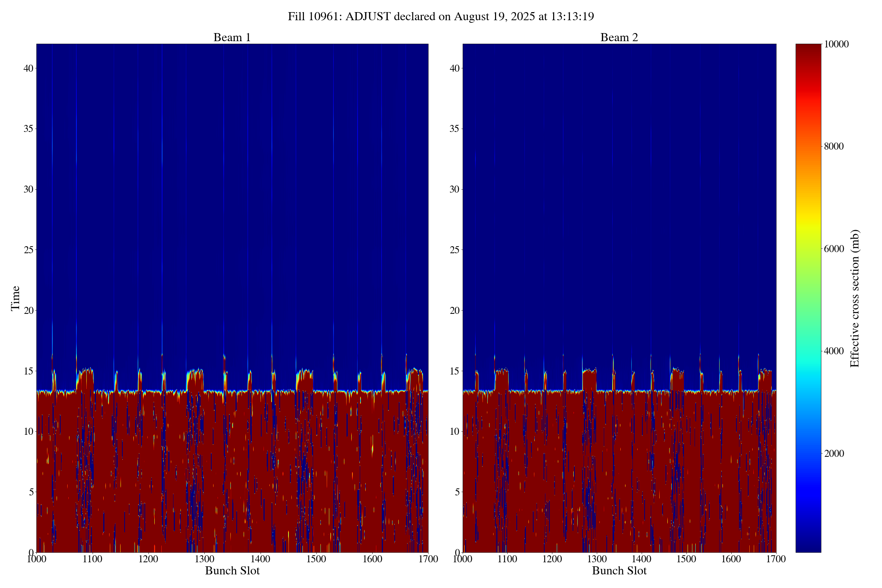The image size is (882, 588).
Task: Click the 4000 tick label on colorbar
Action: coord(833,351)
